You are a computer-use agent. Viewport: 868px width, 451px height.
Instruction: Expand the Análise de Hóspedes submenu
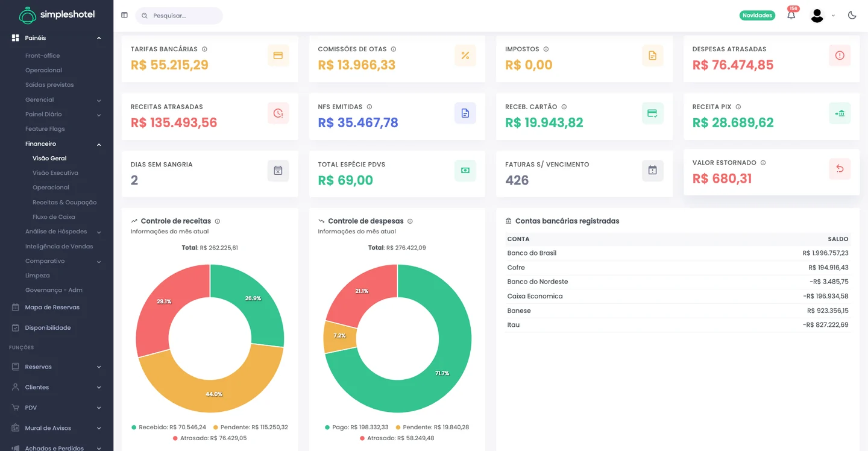(99, 232)
